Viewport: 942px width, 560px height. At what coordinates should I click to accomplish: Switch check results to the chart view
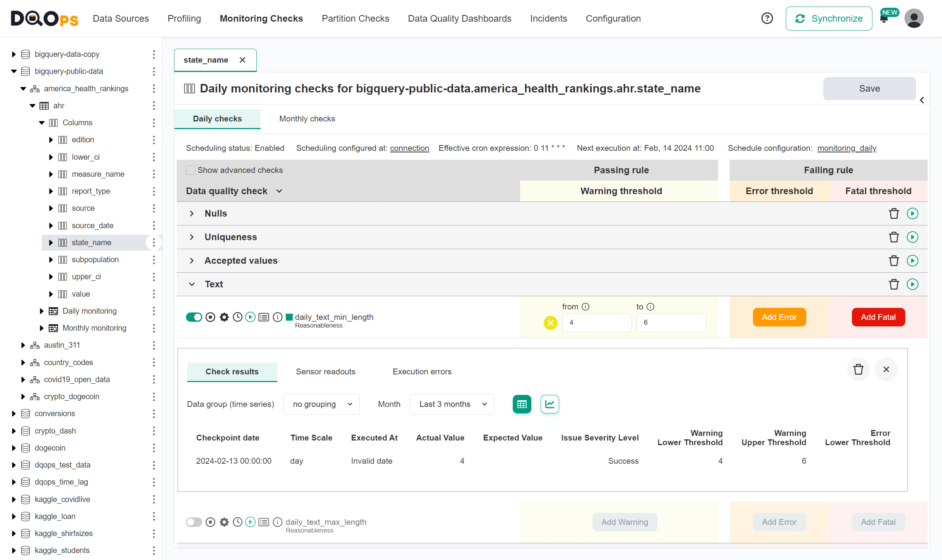coord(549,404)
